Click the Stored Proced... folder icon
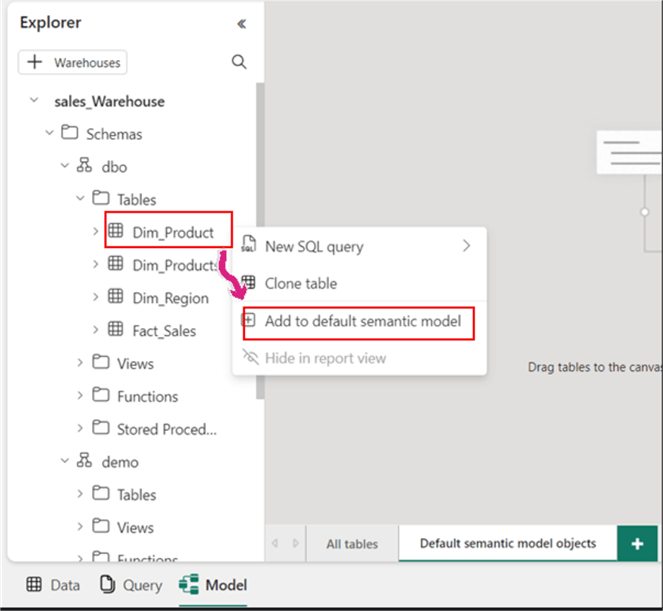This screenshot has height=611, width=663. tap(101, 427)
